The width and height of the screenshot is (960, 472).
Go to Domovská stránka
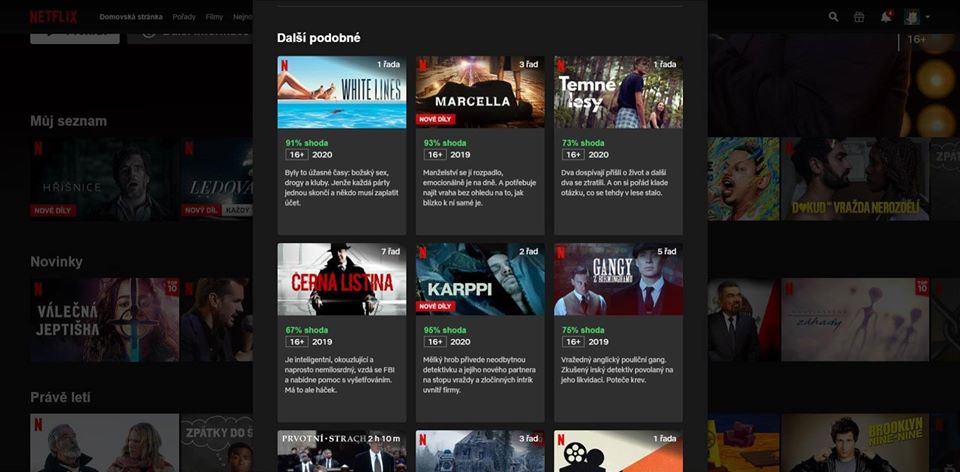pos(131,17)
